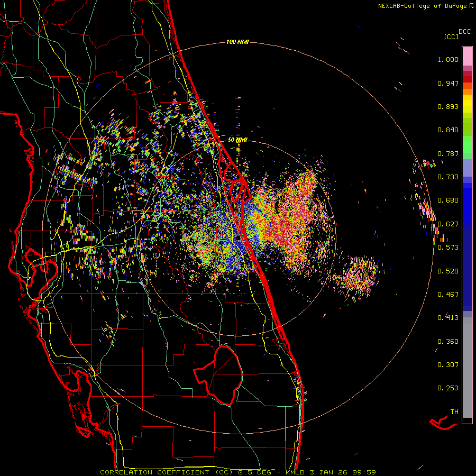Pick the bright green band of the color bar

coord(467,144)
